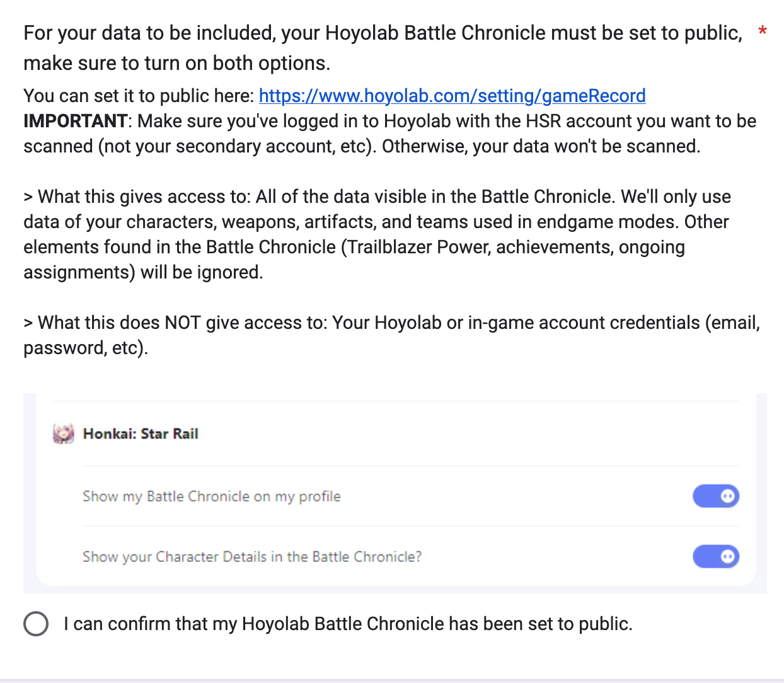This screenshot has width=784, height=683.
Task: Click the Honkai: Star Rail heading text
Action: 141,433
